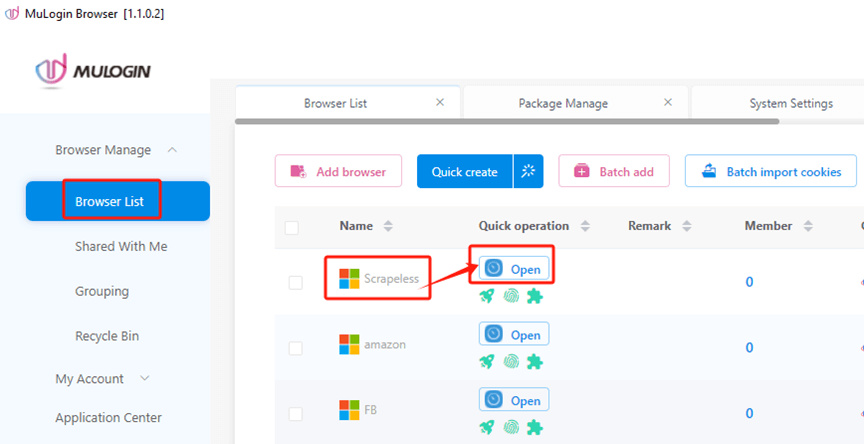Click the quick create settings spinner icon
Image resolution: width=864 pixels, height=444 pixels.
(528, 171)
